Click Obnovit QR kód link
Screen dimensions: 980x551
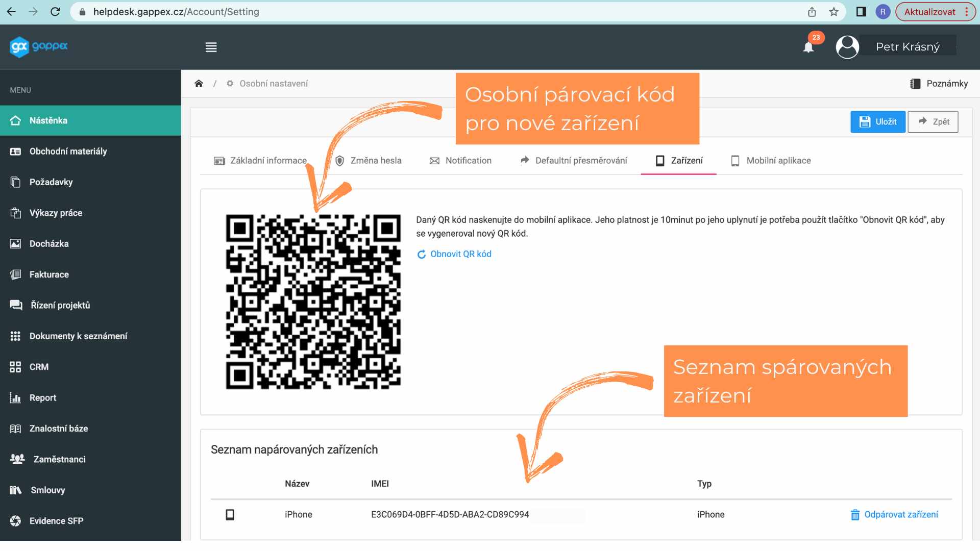[454, 254]
